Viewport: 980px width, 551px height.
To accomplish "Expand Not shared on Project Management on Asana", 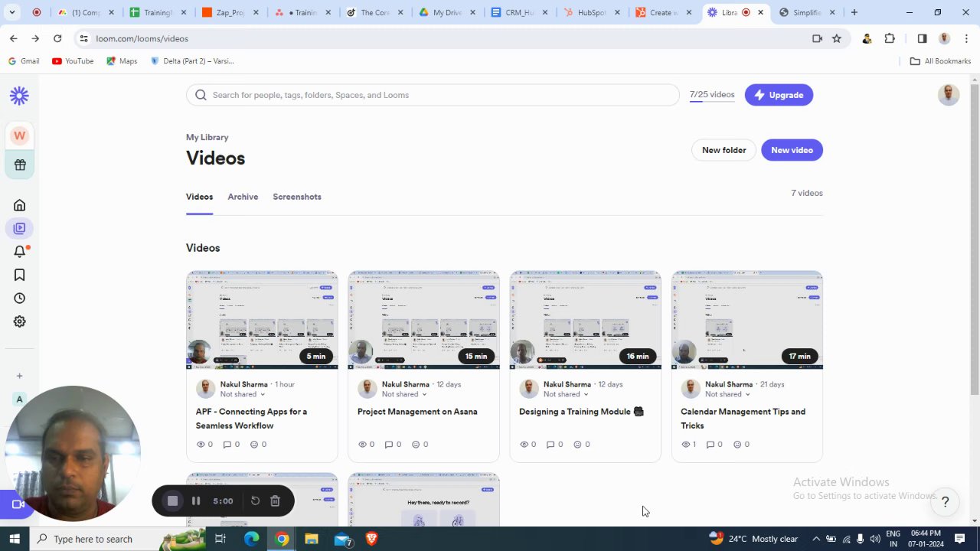I will click(404, 394).
